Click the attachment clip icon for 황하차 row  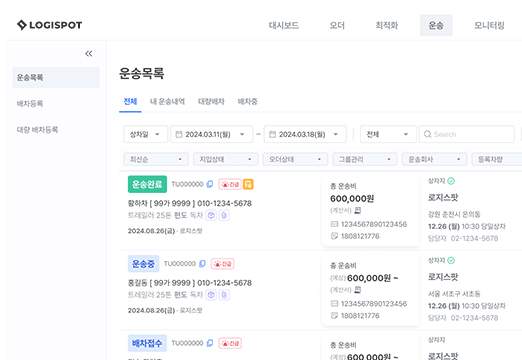[224, 215]
